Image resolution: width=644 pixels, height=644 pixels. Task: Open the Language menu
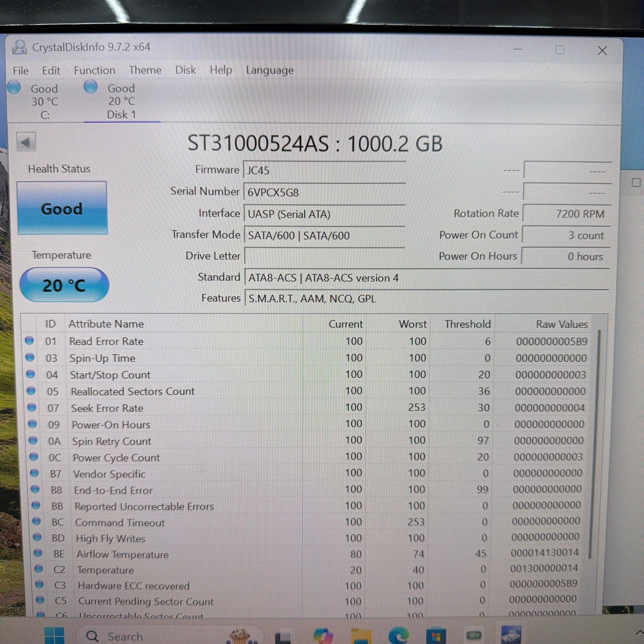coord(269,70)
